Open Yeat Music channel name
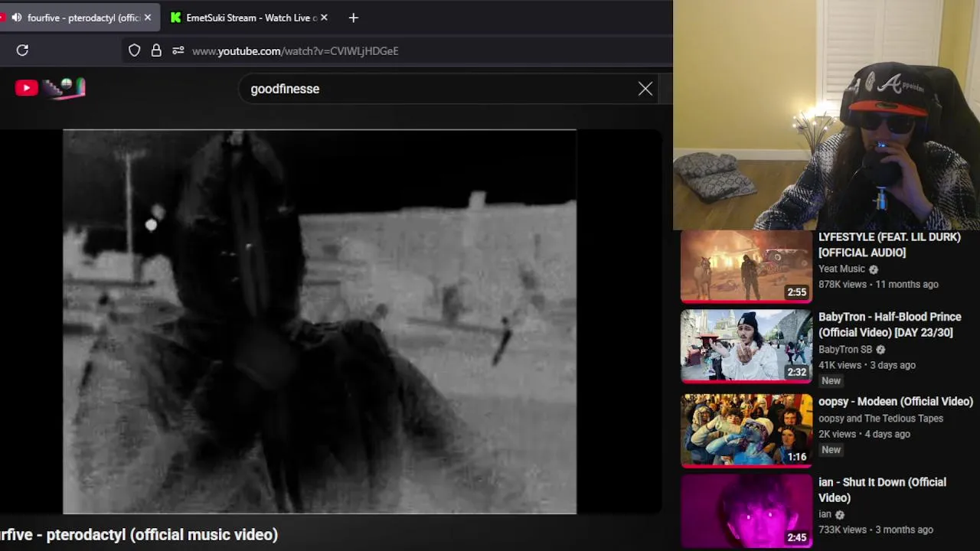The height and width of the screenshot is (551, 980). pyautogui.click(x=841, y=269)
